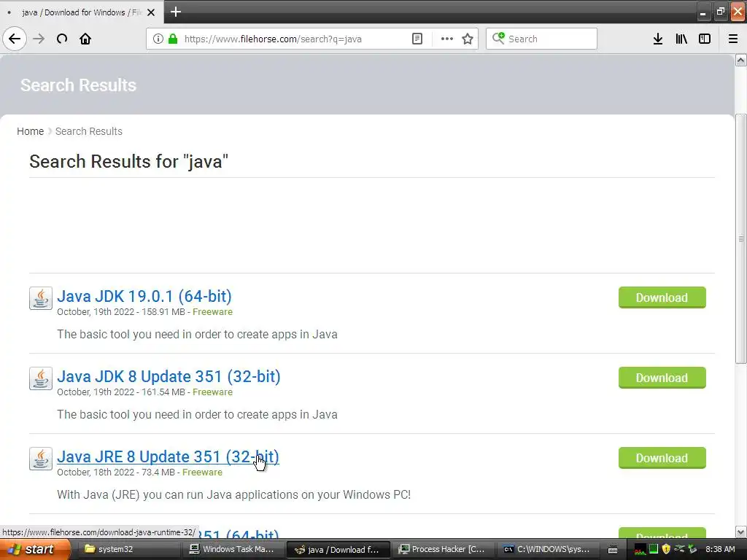Click Freeware label under Java JDK 19.0.1
Viewport: 747px width, 560px height.
[x=212, y=312]
